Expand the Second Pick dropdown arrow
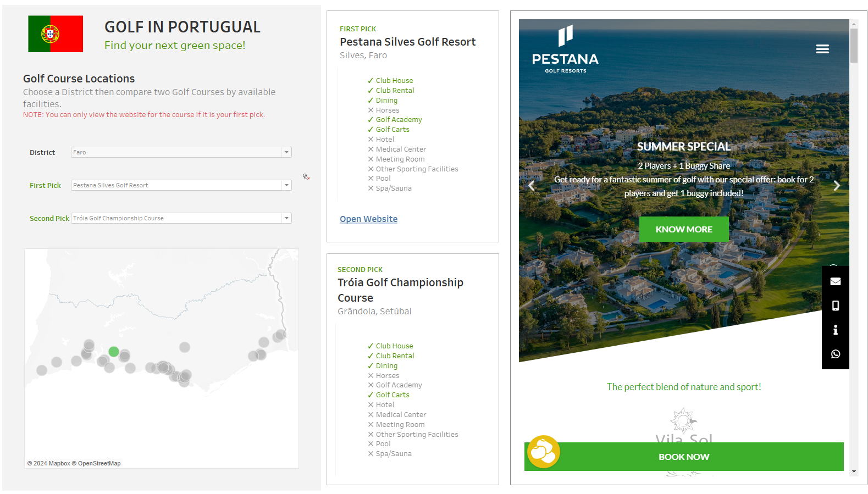 click(x=286, y=218)
